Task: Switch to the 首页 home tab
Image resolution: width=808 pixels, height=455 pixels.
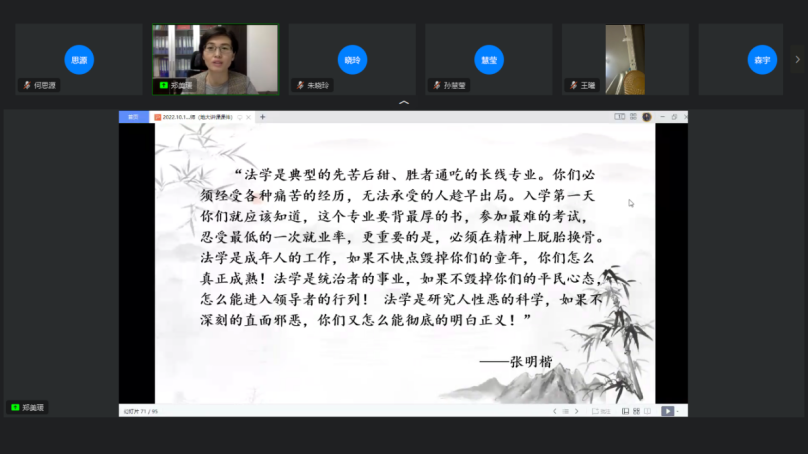Action: click(x=132, y=117)
